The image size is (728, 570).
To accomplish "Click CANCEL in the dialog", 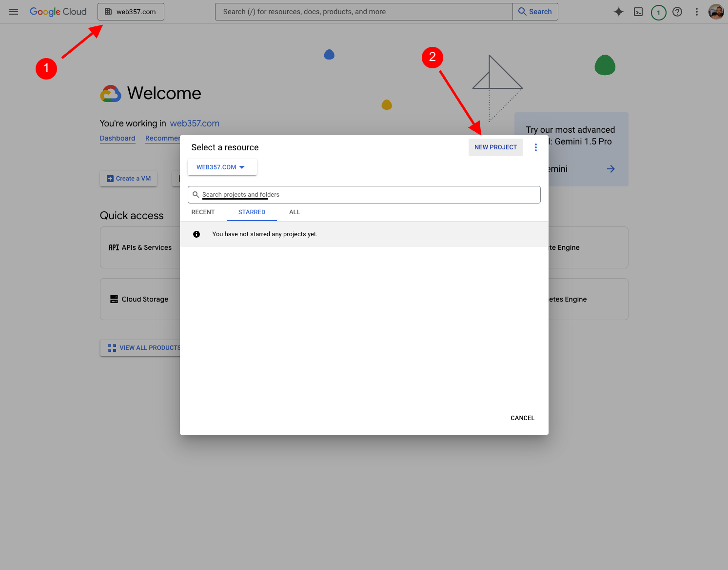I will (x=522, y=418).
